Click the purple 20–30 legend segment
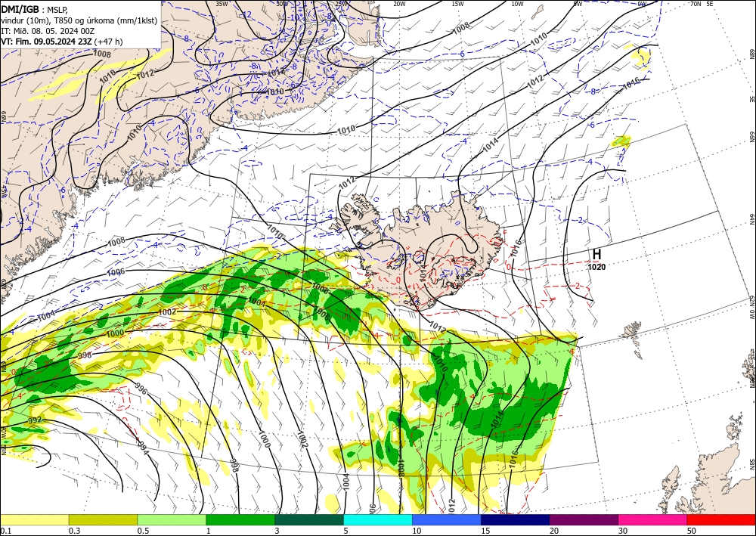Image resolution: width=756 pixels, height=536 pixels. (x=584, y=520)
